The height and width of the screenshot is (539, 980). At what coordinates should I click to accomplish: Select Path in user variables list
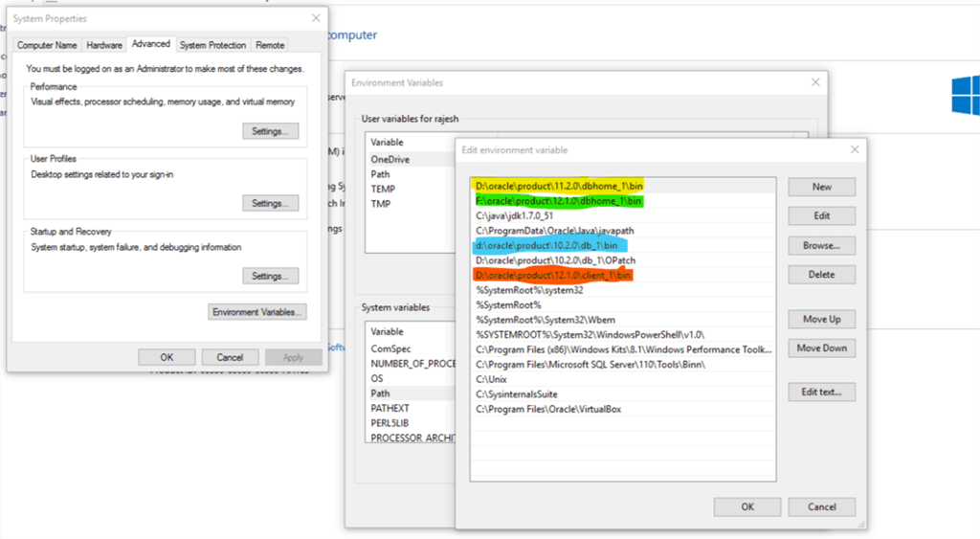[411, 174]
